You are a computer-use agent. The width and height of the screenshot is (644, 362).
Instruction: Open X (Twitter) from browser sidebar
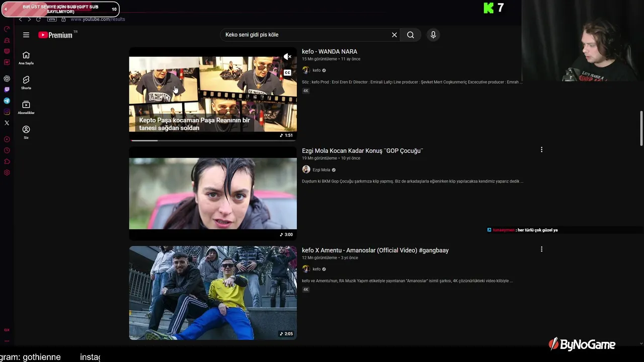pyautogui.click(x=7, y=123)
